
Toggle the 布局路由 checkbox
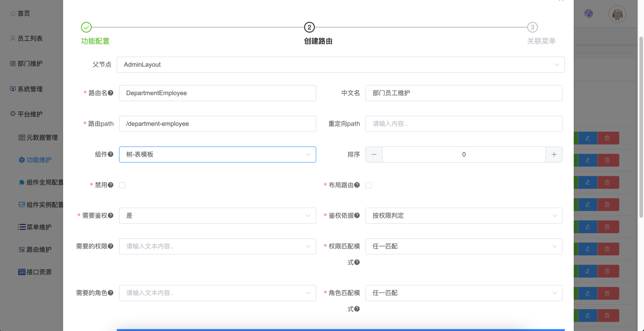point(368,185)
